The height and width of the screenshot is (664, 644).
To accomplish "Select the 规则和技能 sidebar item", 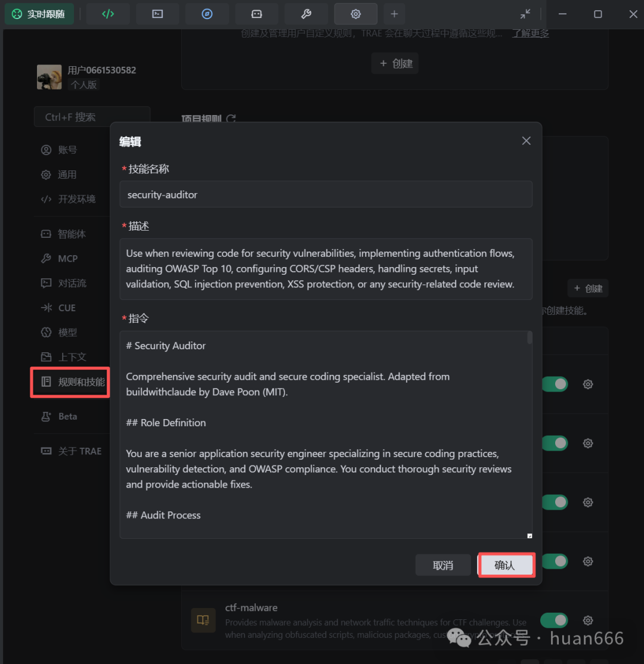I will pyautogui.click(x=70, y=382).
